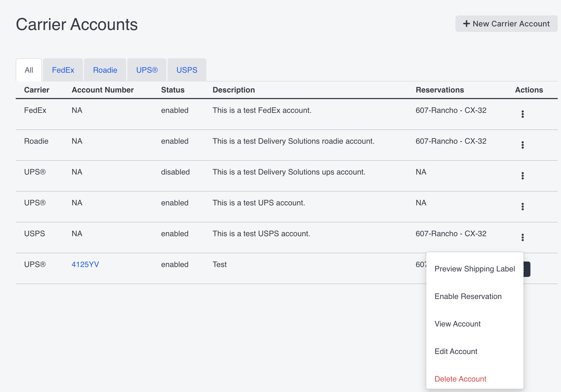Click the New Carrier Account button

click(x=506, y=24)
